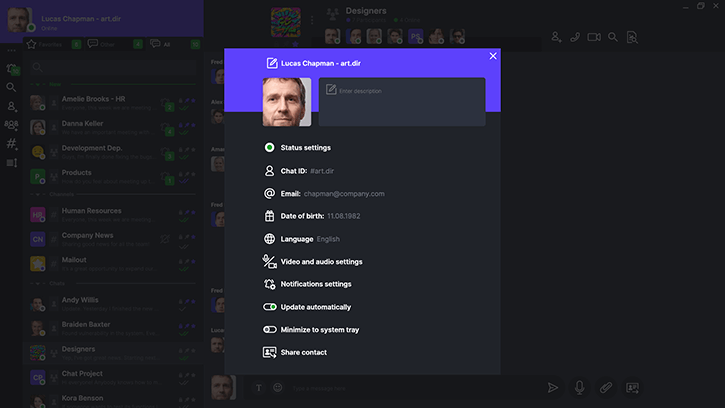The image size is (725, 408).
Task: Start a video call in the Designers header
Action: 594,37
